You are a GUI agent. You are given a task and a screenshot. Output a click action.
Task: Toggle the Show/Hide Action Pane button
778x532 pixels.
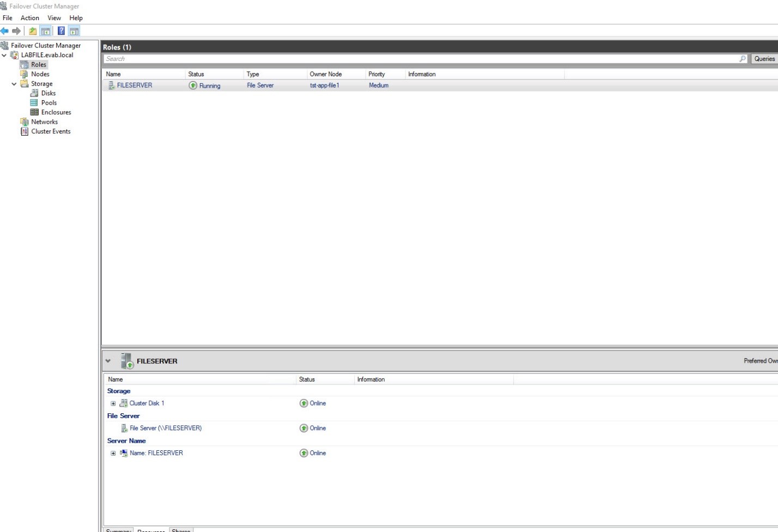(x=74, y=31)
